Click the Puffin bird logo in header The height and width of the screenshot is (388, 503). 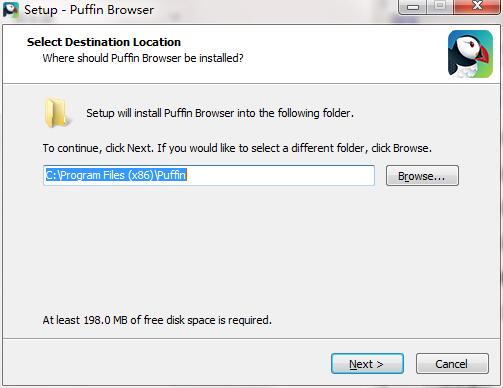tap(470, 54)
